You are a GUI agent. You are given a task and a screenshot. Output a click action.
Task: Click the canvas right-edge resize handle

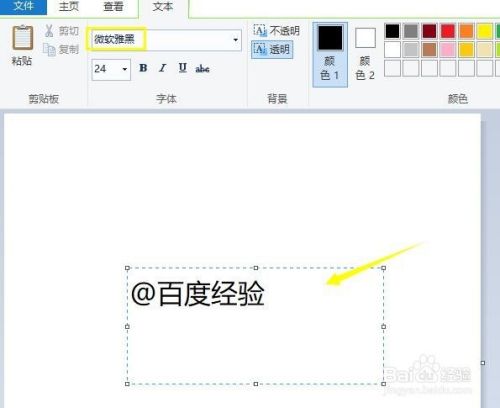coord(483,363)
